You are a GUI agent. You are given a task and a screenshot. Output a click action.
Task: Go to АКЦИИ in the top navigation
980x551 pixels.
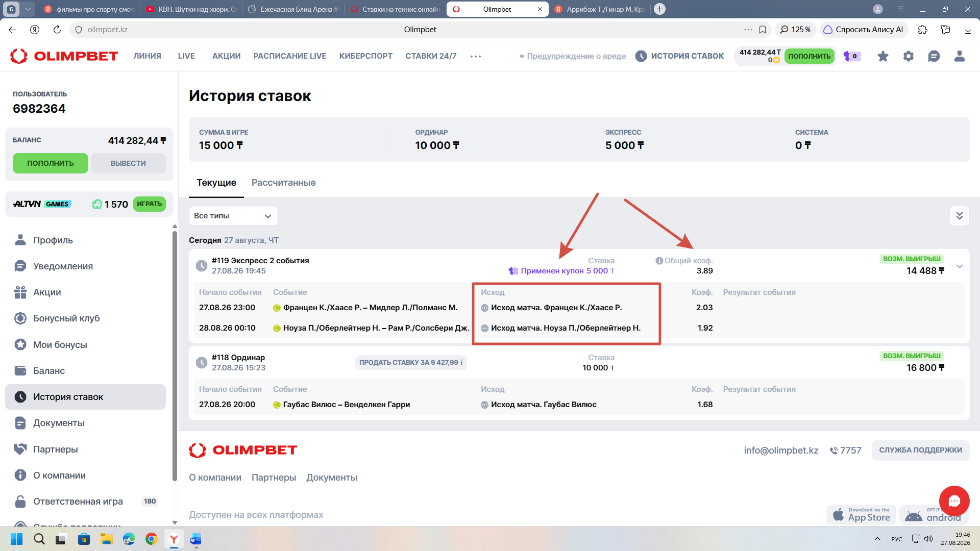click(x=227, y=56)
